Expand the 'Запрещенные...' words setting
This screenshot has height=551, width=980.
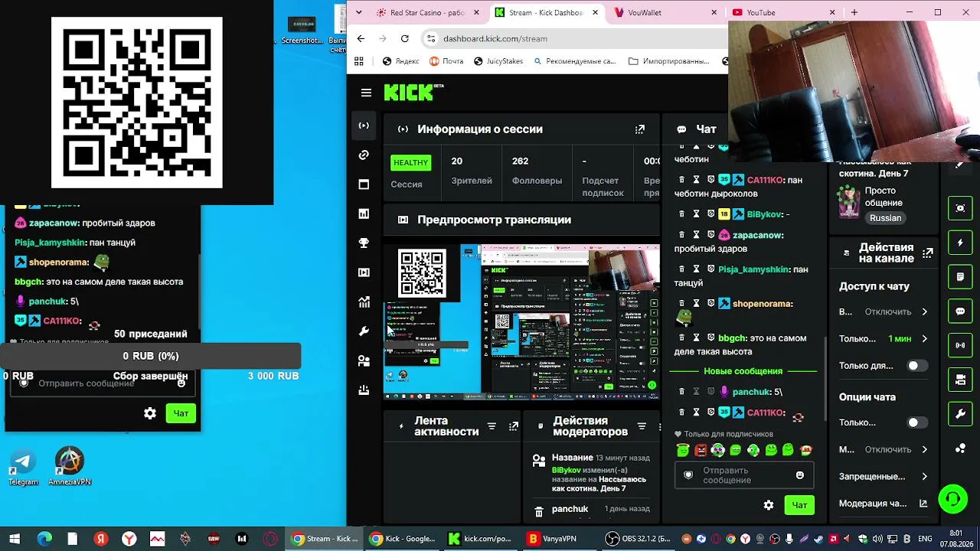pos(884,476)
